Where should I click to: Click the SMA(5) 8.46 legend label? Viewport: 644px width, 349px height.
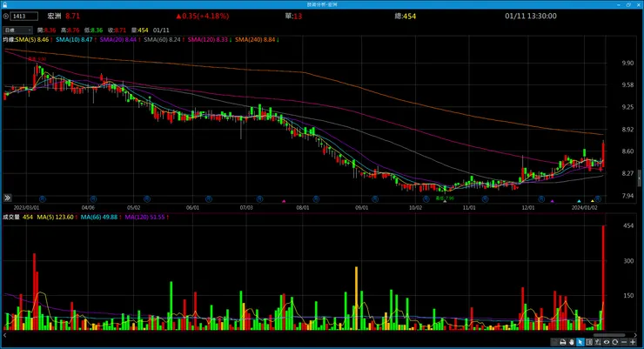32,40
